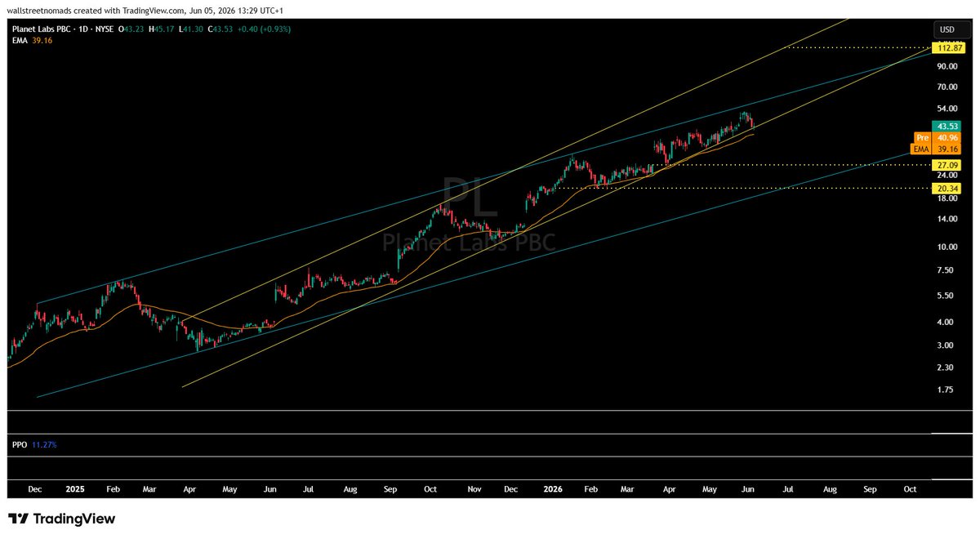Click the orange EMA 39.16 axis label

(937, 150)
